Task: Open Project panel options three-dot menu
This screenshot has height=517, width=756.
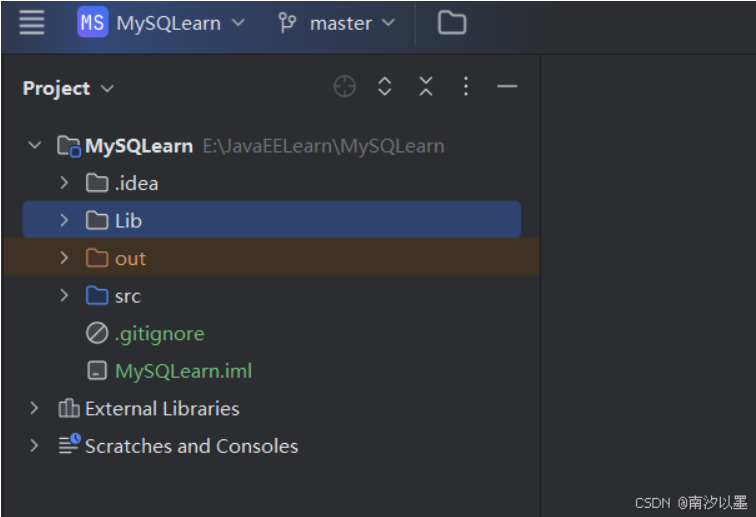Action: (x=465, y=87)
